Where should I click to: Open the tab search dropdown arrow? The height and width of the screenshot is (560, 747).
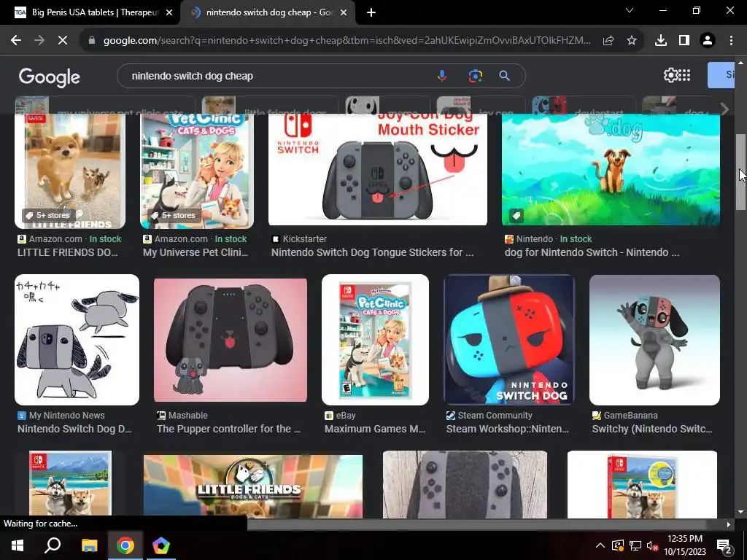[630, 10]
